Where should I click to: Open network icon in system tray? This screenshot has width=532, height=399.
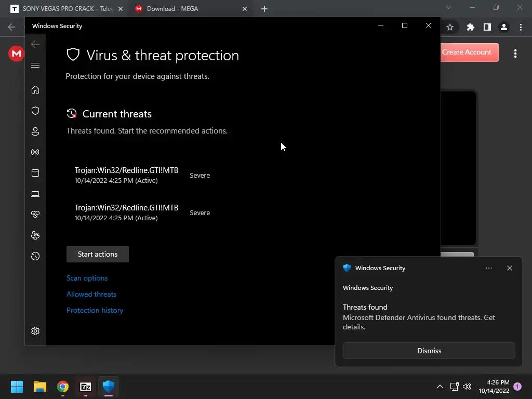tap(454, 387)
